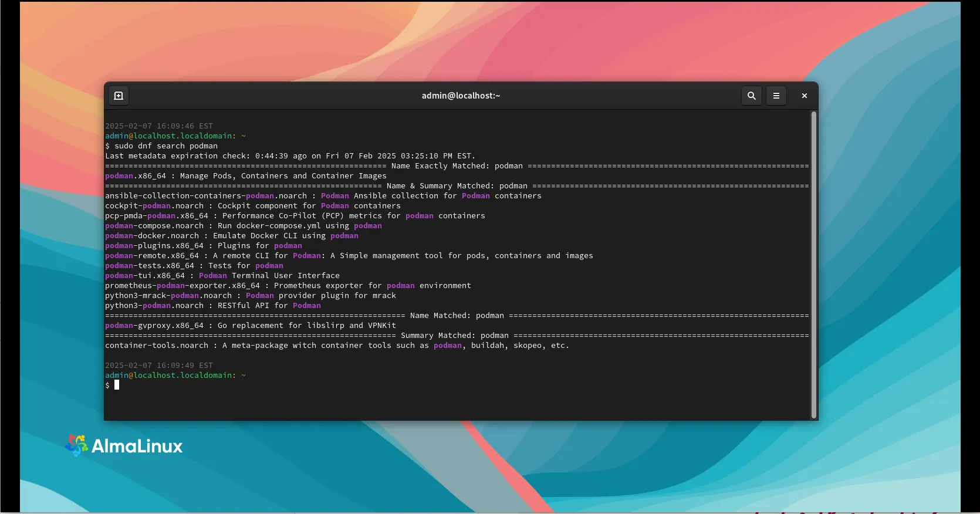Click the ansible-collection-containers-podman.noarch line
This screenshot has width=980, height=514.
tap(323, 196)
